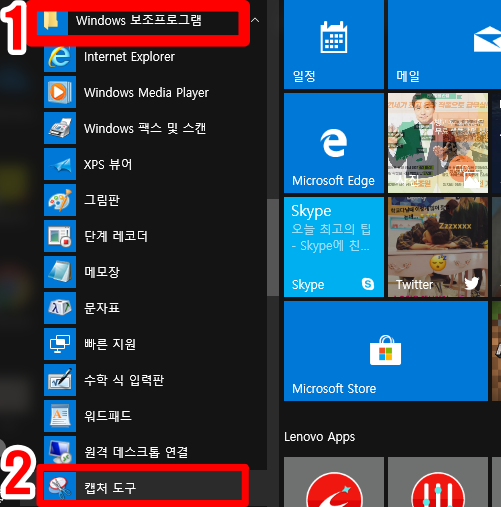Open the Microsoft Edge tile
501x507 pixels.
334,143
